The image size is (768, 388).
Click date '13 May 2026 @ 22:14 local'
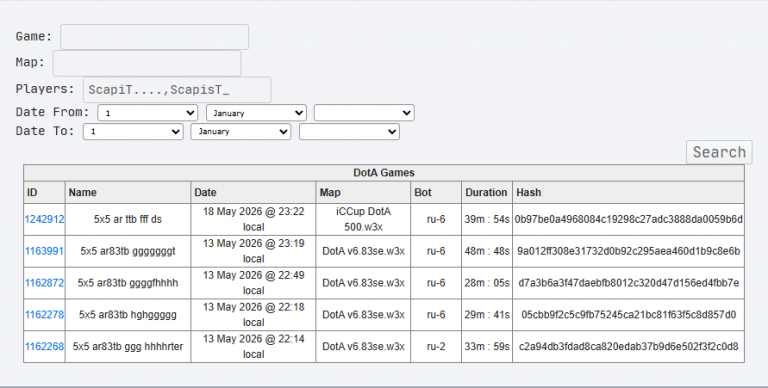pyautogui.click(x=254, y=347)
